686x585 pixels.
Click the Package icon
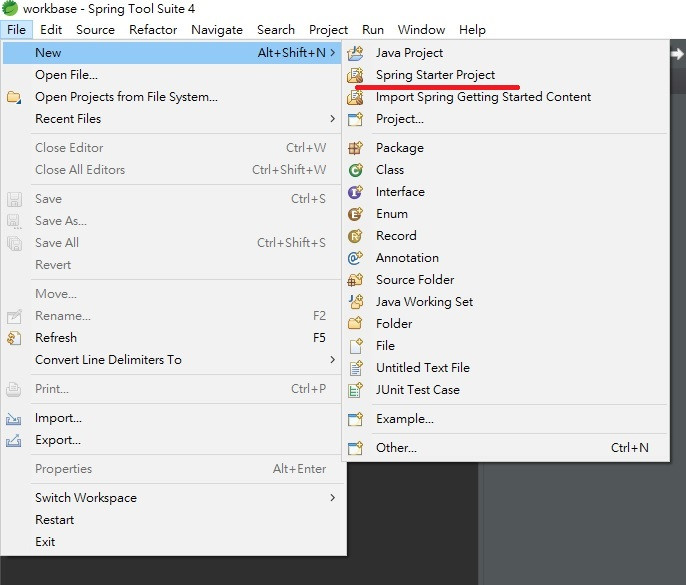coord(355,148)
